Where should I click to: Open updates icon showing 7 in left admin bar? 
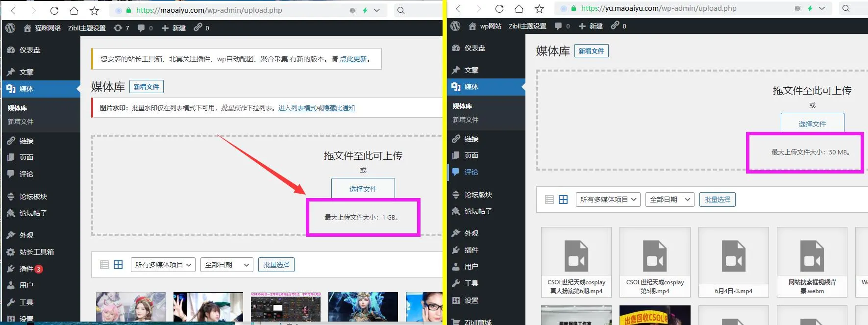coord(121,28)
